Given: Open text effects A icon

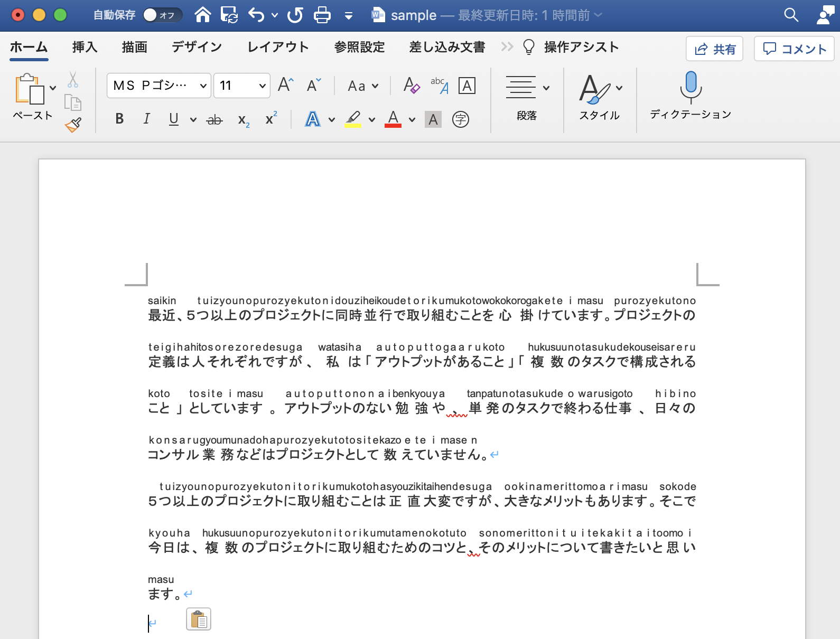Looking at the screenshot, I should [313, 119].
